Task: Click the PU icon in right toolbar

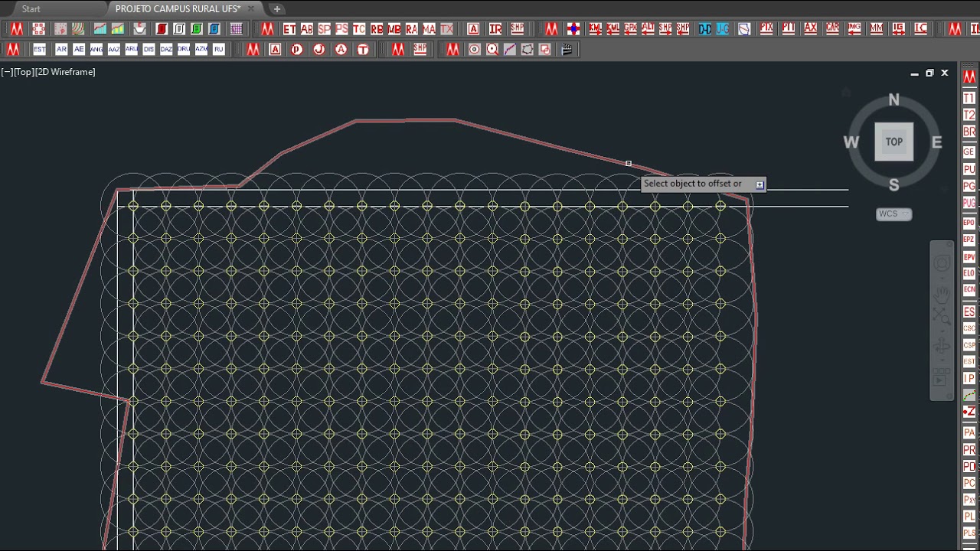Action: pyautogui.click(x=969, y=169)
